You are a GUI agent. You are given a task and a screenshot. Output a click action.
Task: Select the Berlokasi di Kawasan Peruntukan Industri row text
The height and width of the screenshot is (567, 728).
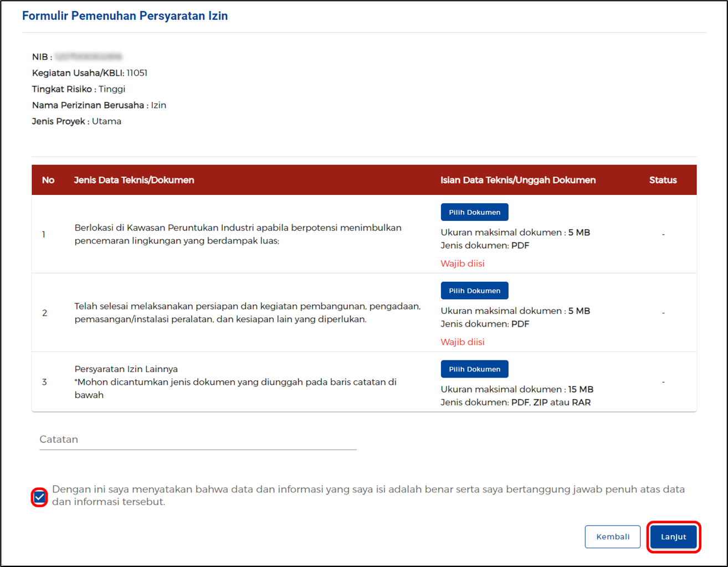pos(238,234)
